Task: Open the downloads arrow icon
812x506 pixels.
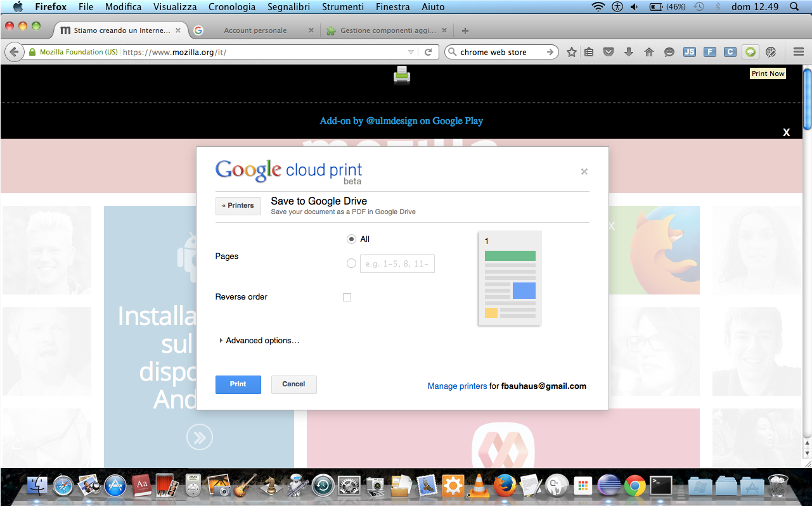Action: coord(629,52)
